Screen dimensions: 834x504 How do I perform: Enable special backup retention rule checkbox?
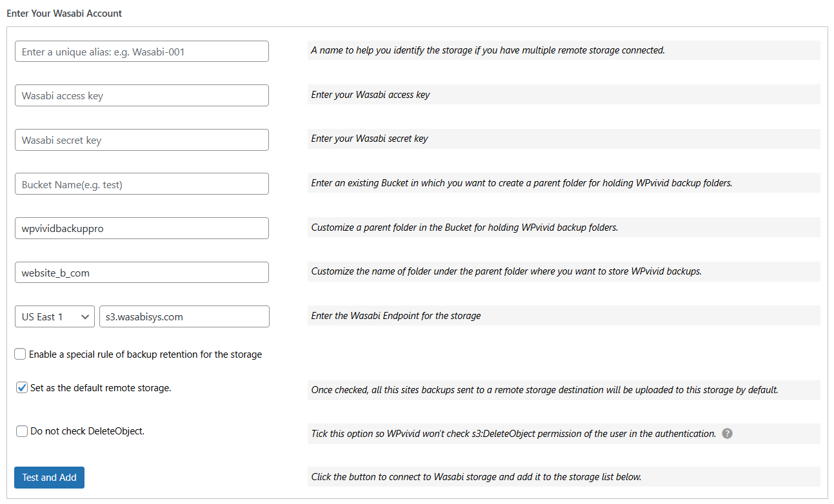20,354
